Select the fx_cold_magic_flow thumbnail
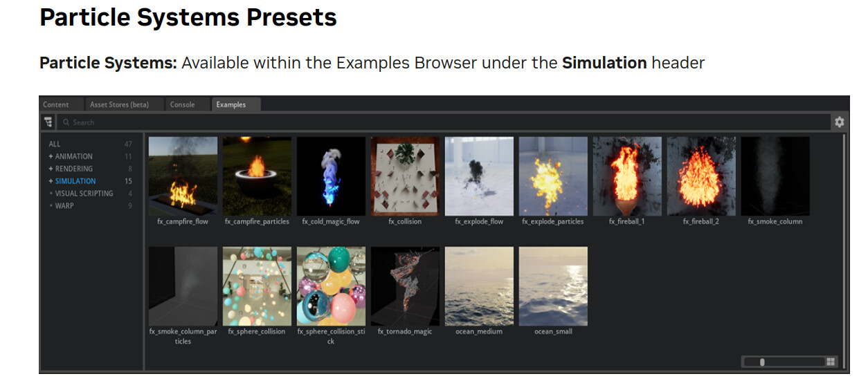 point(331,176)
